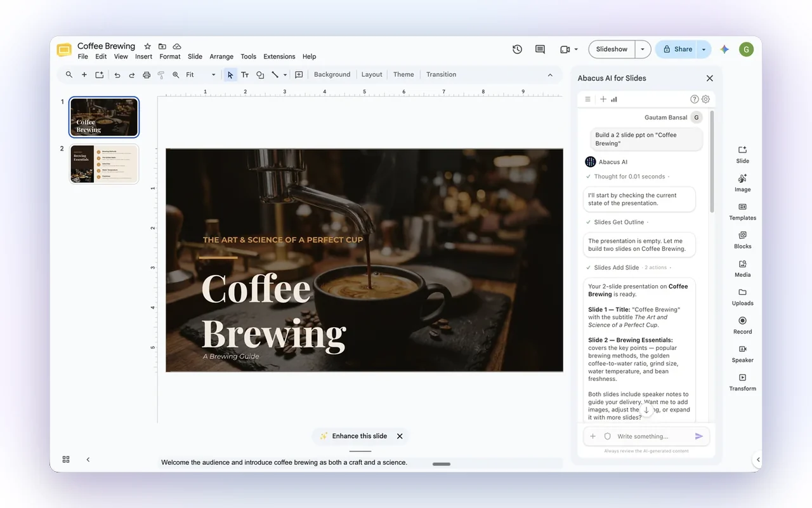Select the Shape tool
Screen dimensions: 812x508
(260, 75)
